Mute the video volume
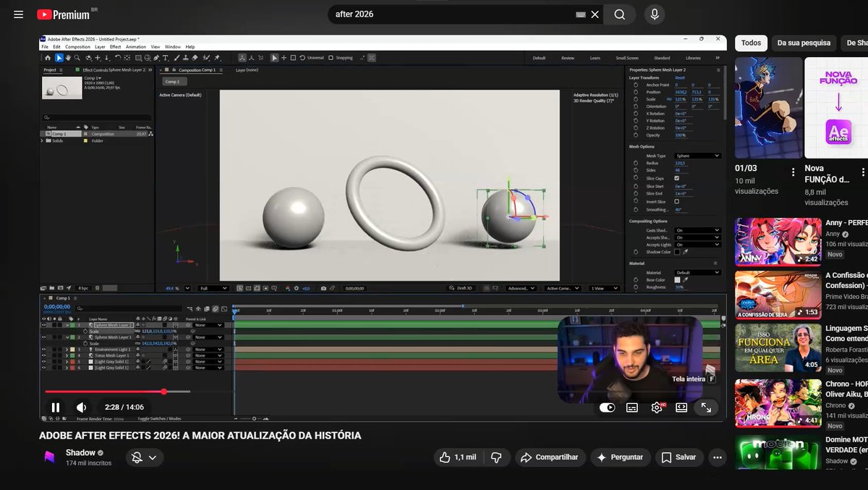The height and width of the screenshot is (490, 868). point(82,407)
